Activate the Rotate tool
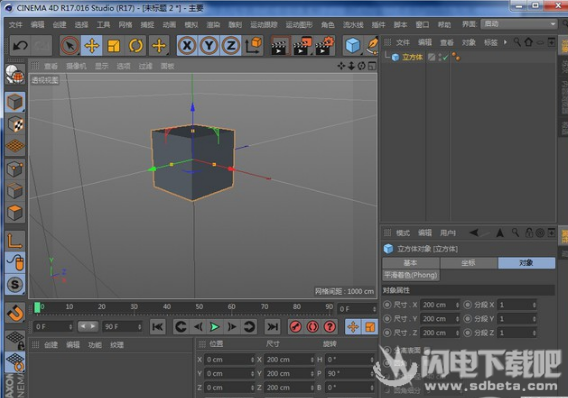568x398 pixels. coord(136,46)
